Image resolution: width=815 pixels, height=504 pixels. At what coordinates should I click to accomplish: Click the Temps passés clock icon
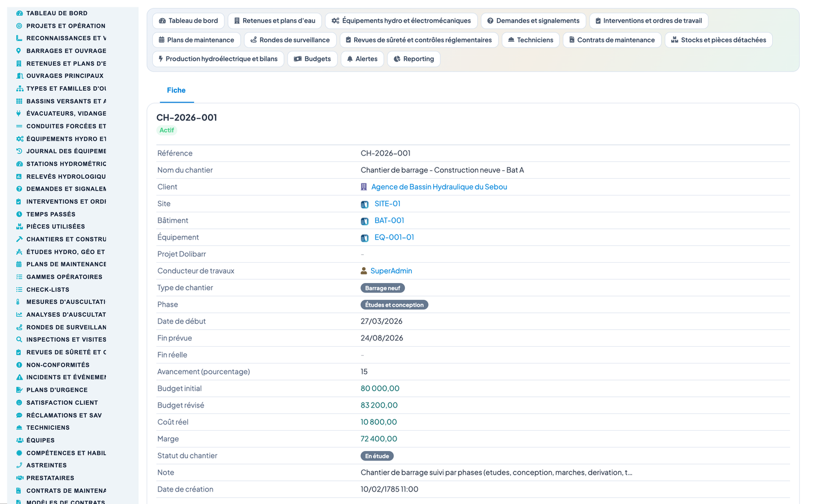tap(19, 214)
